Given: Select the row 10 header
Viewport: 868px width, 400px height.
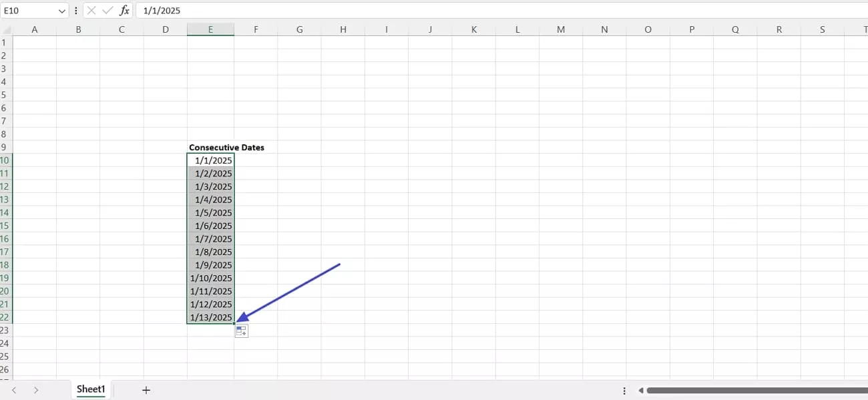Looking at the screenshot, I should coord(5,160).
